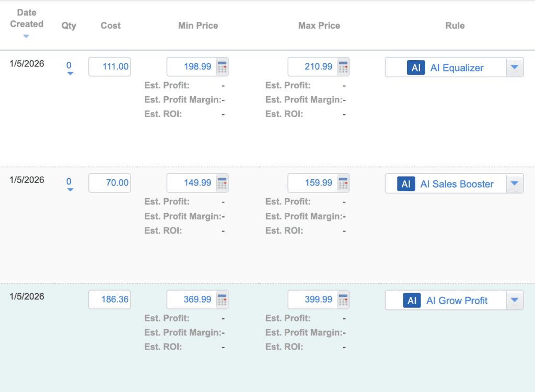Expand the AI Equalizer rule dropdown arrow

[514, 67]
